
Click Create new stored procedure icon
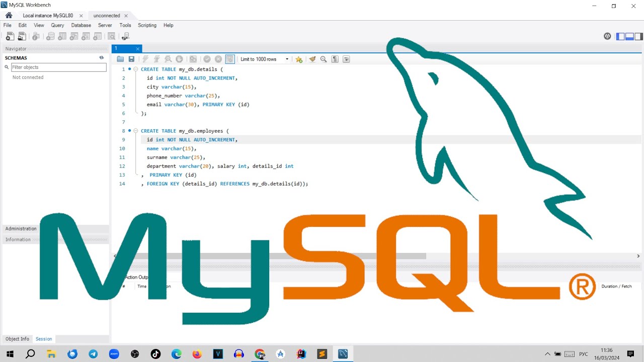pyautogui.click(x=86, y=36)
